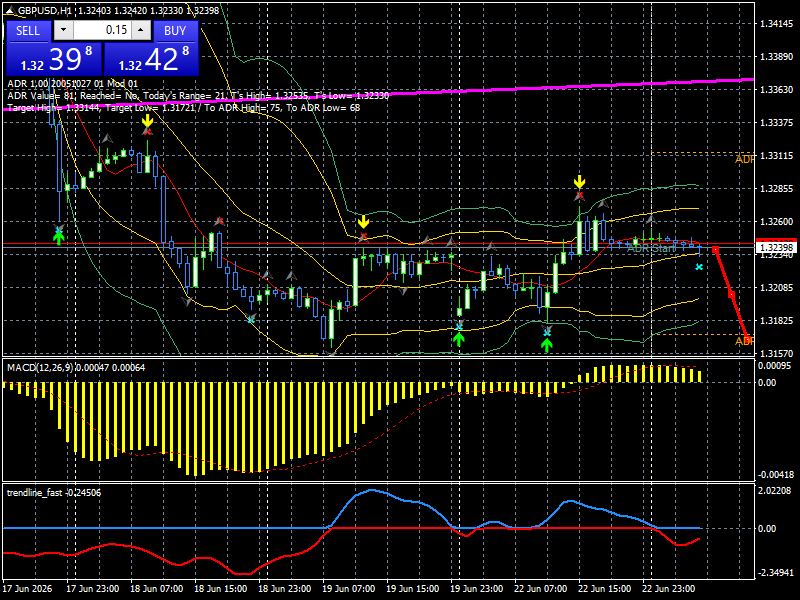The height and width of the screenshot is (600, 800).
Task: Click the 17 Jun 23:00 time label
Action: (93, 588)
